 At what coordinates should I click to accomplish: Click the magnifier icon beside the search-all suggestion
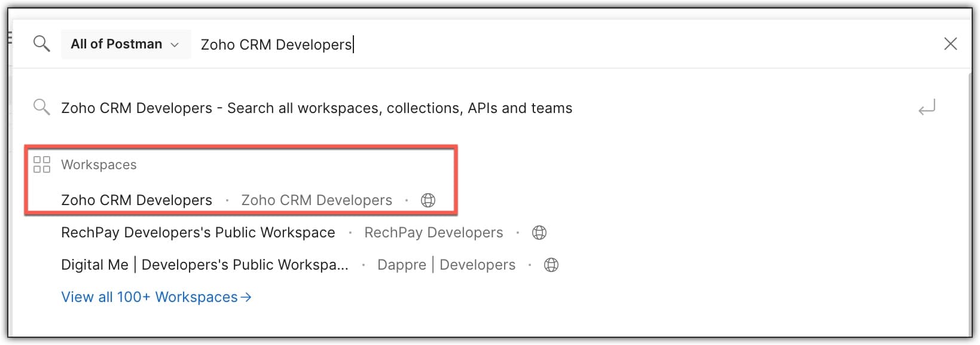click(x=41, y=108)
